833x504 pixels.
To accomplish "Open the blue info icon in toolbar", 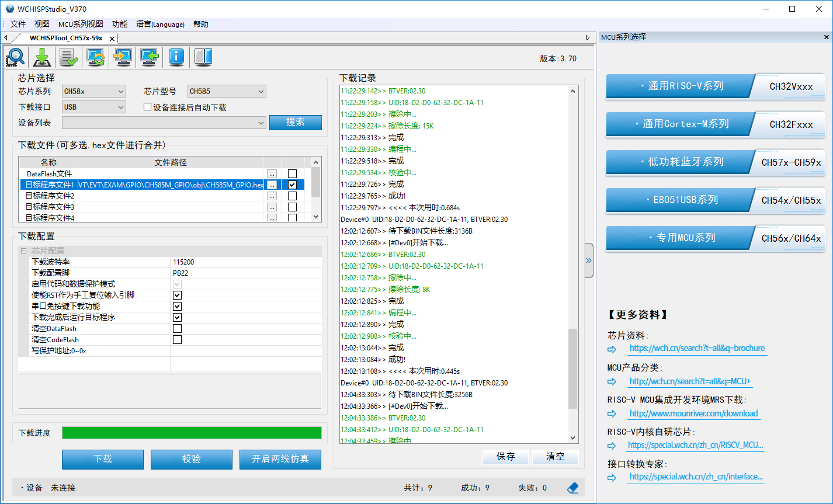I will pos(176,57).
